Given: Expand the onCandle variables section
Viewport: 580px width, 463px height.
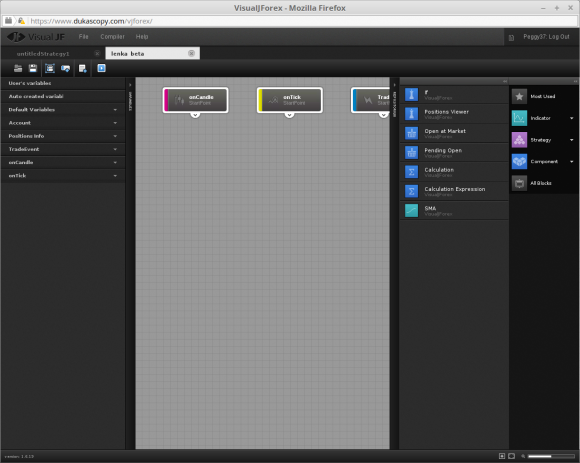Looking at the screenshot, I should click(x=63, y=162).
